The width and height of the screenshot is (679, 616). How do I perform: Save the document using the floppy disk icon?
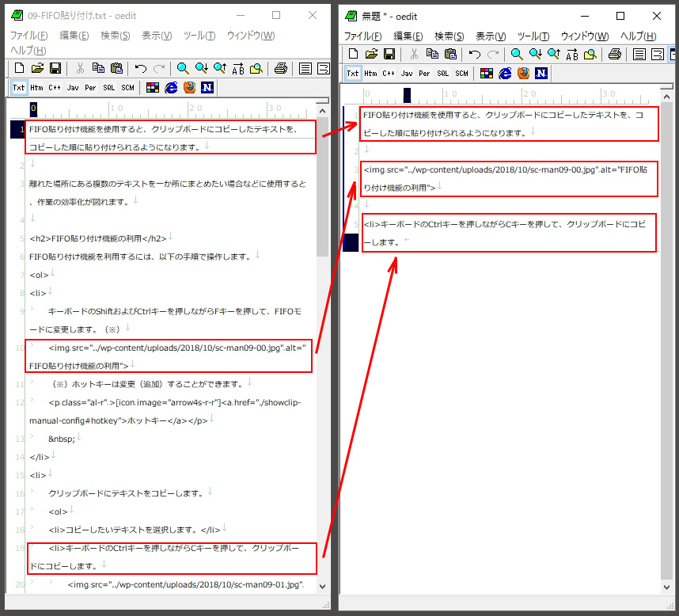click(x=55, y=68)
